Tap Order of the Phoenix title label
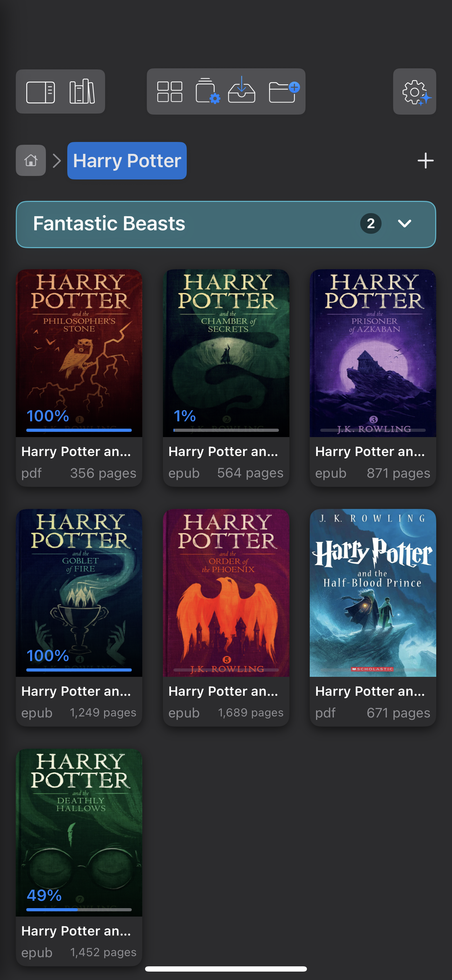 [223, 691]
